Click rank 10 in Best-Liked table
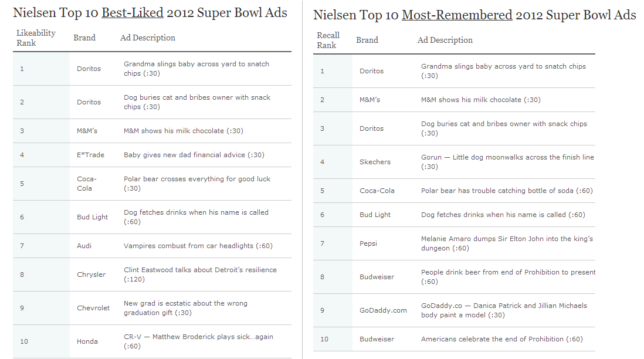Viewport: 644px width, 359px height. pos(24,341)
